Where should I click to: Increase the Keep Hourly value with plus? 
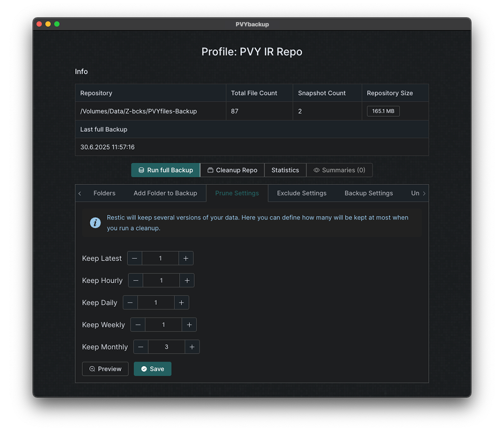187,280
